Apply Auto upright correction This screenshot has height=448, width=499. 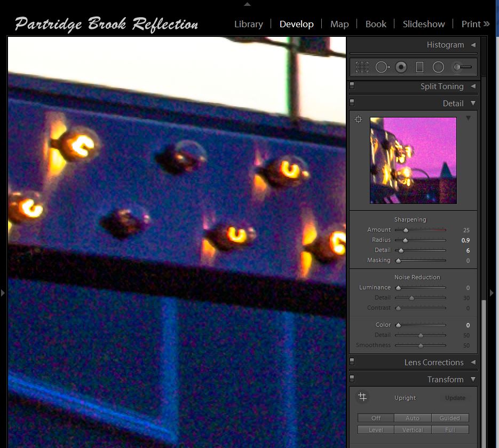click(x=413, y=418)
